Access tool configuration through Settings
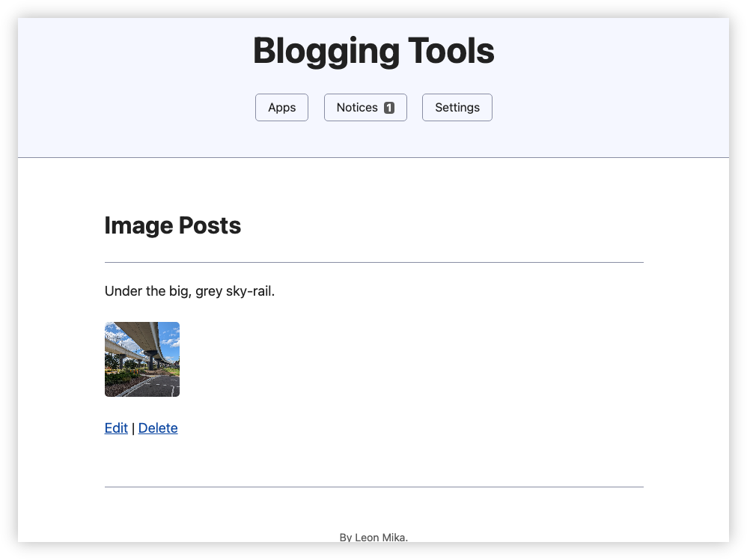This screenshot has height=560, width=747. click(x=457, y=107)
